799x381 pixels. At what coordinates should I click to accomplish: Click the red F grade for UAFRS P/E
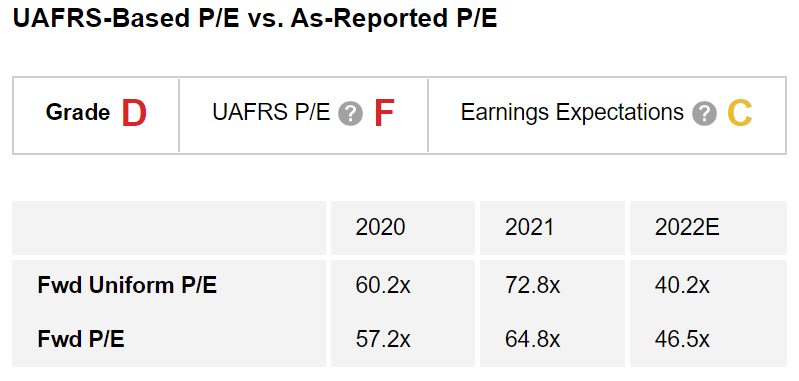pyautogui.click(x=384, y=113)
